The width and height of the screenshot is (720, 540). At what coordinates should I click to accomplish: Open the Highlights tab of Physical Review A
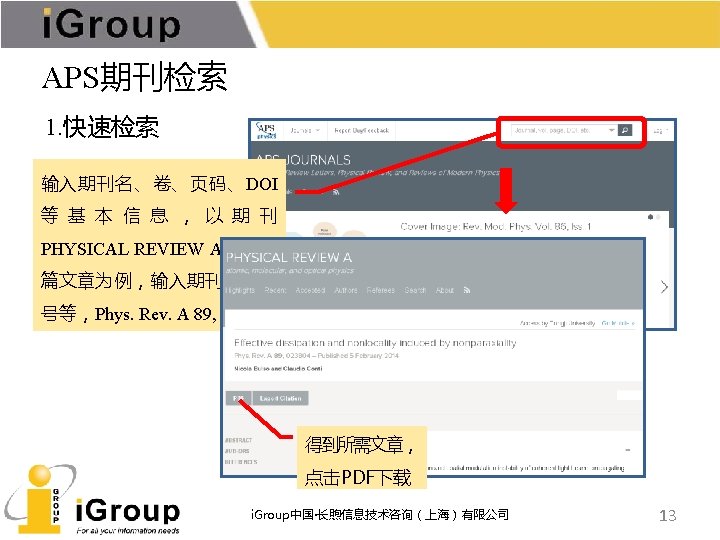pyautogui.click(x=240, y=290)
